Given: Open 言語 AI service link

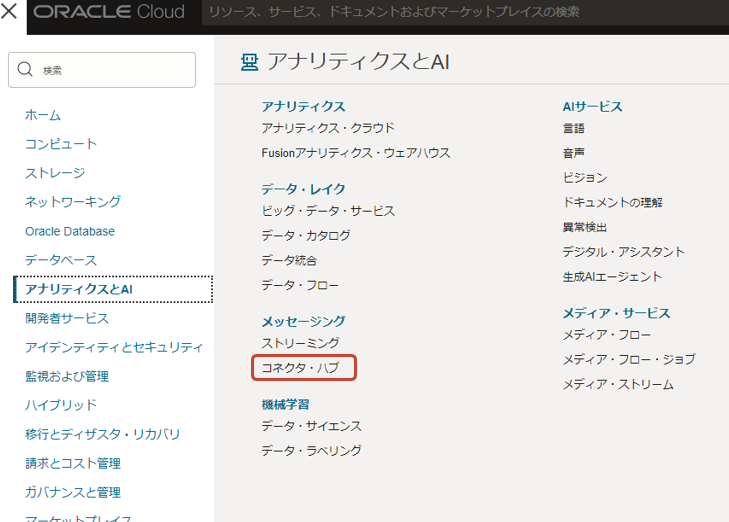Looking at the screenshot, I should click(574, 128).
